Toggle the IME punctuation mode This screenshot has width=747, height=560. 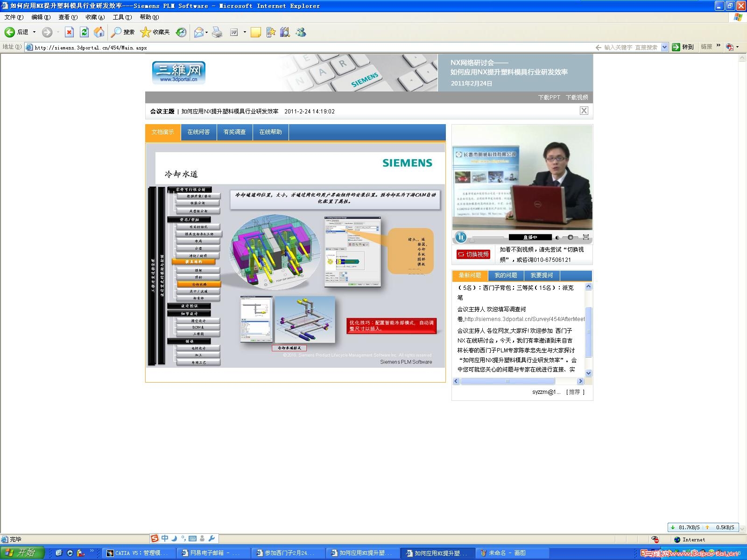tap(183, 539)
